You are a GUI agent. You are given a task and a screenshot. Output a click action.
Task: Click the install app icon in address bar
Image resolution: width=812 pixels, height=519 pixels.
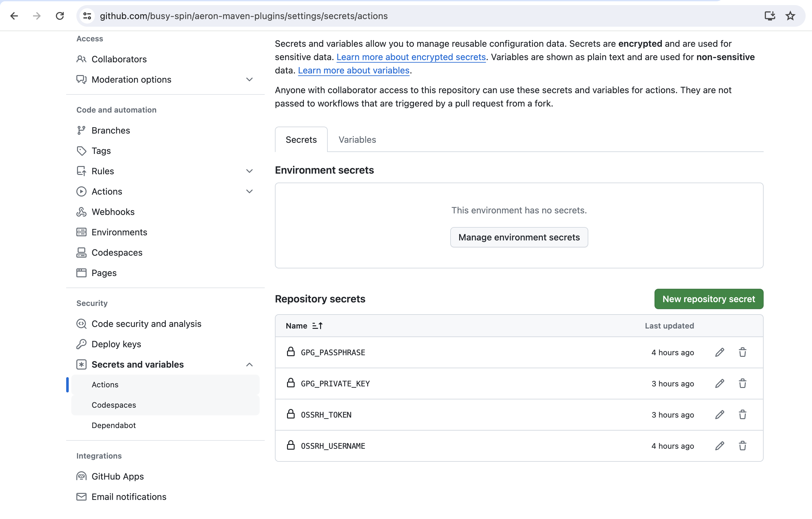point(770,16)
